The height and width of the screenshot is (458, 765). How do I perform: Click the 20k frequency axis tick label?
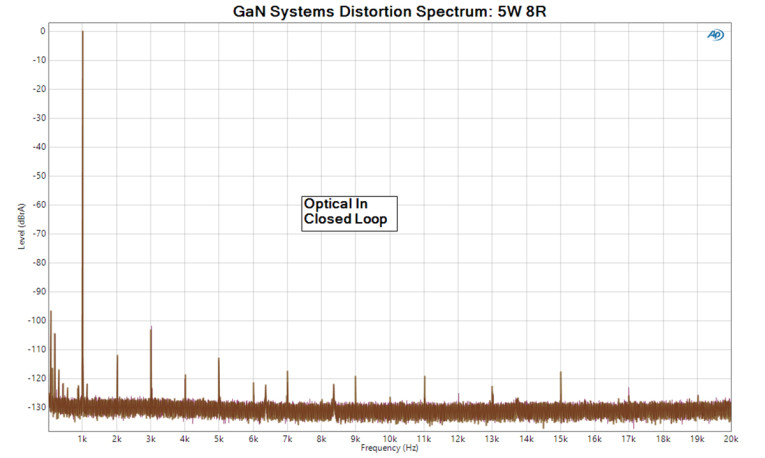[x=730, y=439]
